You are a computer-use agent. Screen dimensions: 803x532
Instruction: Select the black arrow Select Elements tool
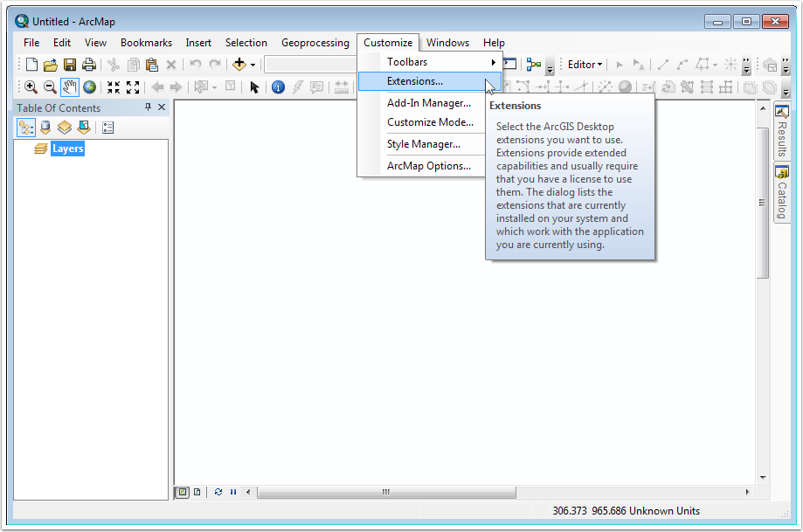coord(254,87)
